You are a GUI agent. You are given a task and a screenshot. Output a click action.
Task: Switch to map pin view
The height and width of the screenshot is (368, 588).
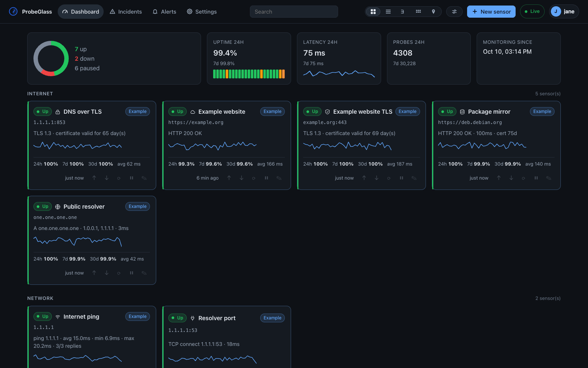pos(433,12)
